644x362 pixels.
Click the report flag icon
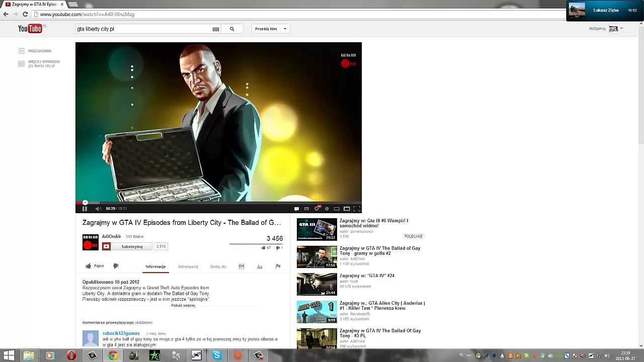278,266
